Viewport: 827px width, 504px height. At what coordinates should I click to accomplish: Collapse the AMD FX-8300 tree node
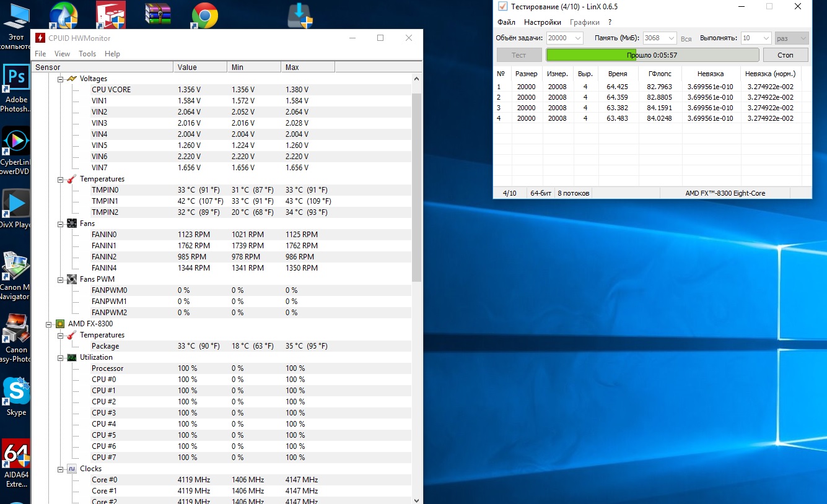pyautogui.click(x=49, y=324)
